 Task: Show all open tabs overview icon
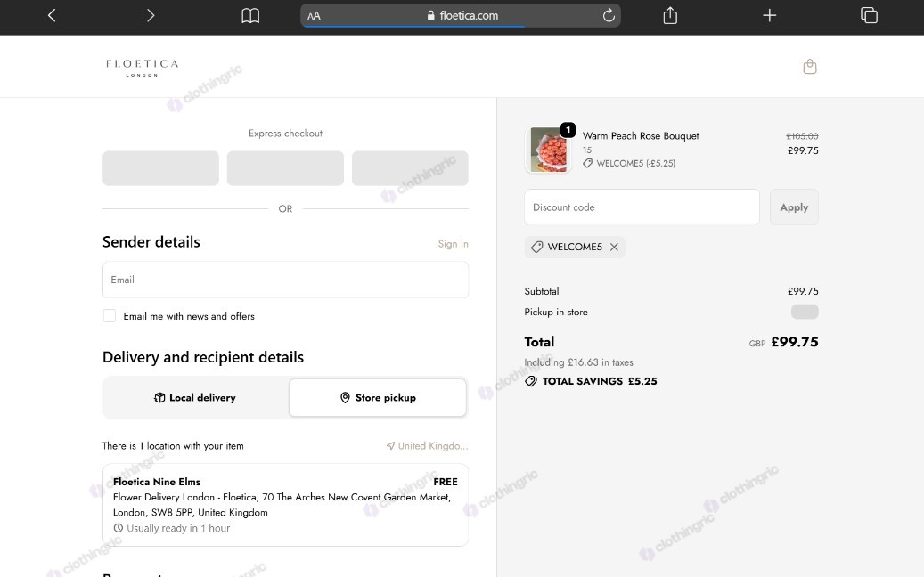click(869, 15)
